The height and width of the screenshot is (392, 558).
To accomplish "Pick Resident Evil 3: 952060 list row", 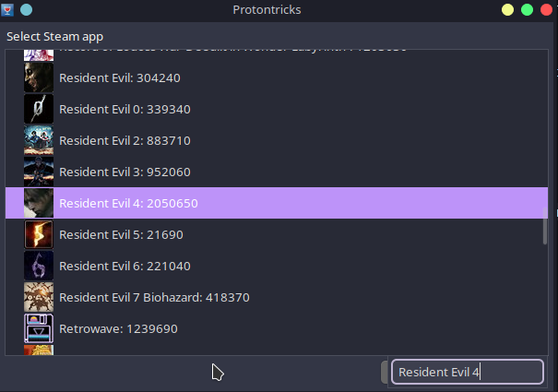I will point(277,172).
